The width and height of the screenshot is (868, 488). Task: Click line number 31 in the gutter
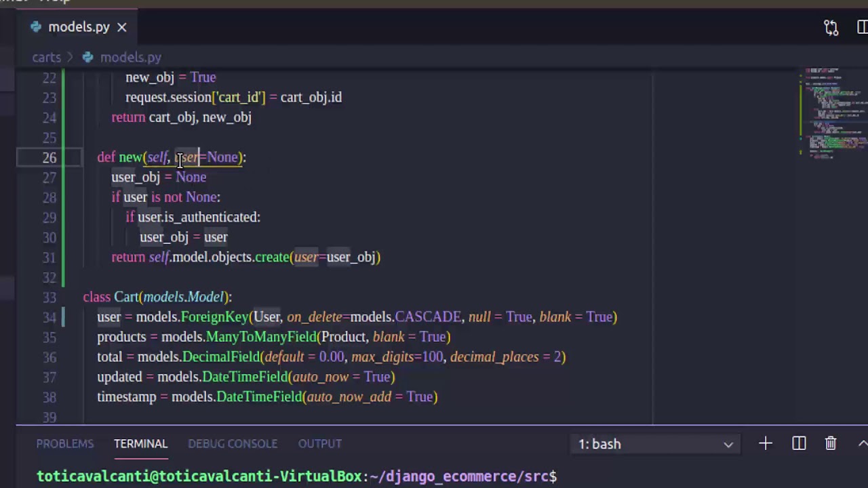(x=49, y=258)
